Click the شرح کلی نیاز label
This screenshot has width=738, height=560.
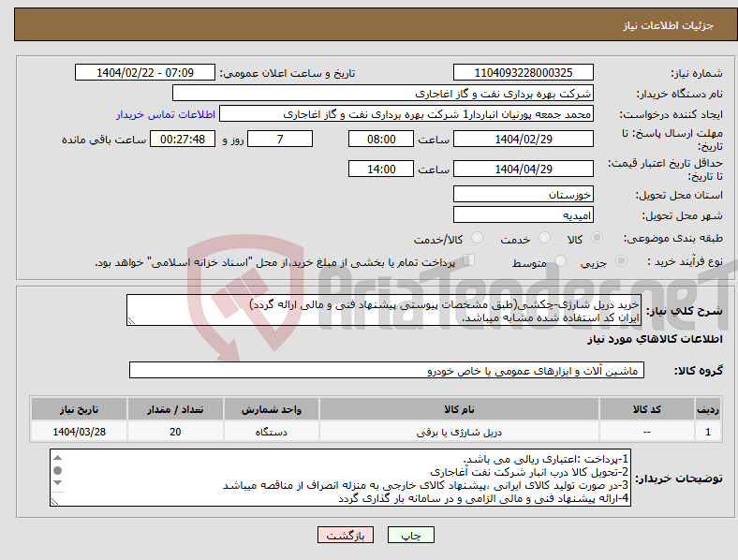point(684,311)
